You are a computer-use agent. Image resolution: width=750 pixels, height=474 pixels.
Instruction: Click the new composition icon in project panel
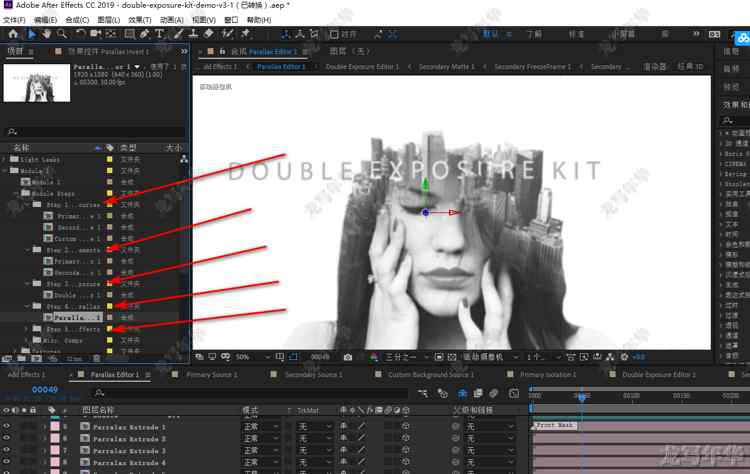tap(36, 358)
